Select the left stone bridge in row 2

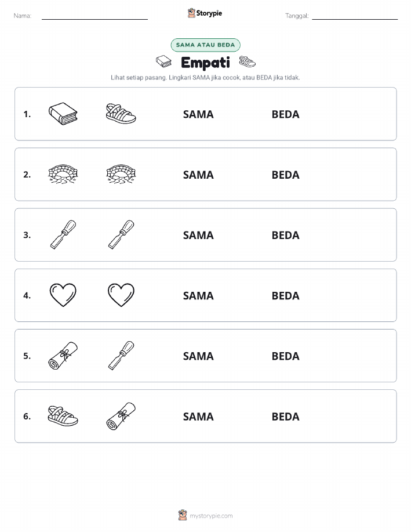click(x=63, y=174)
